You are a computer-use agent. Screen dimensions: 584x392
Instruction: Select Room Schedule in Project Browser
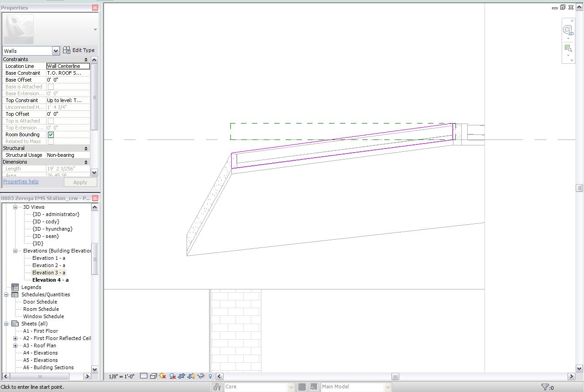click(x=40, y=309)
